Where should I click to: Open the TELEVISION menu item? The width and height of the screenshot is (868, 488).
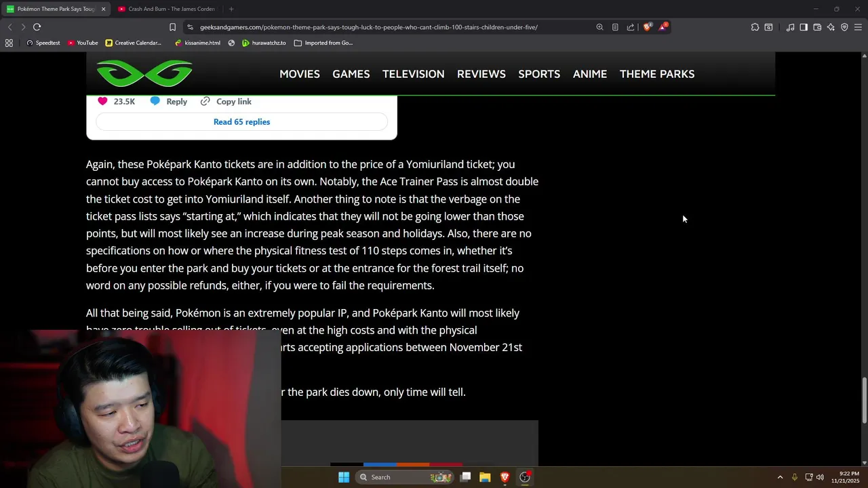point(414,74)
